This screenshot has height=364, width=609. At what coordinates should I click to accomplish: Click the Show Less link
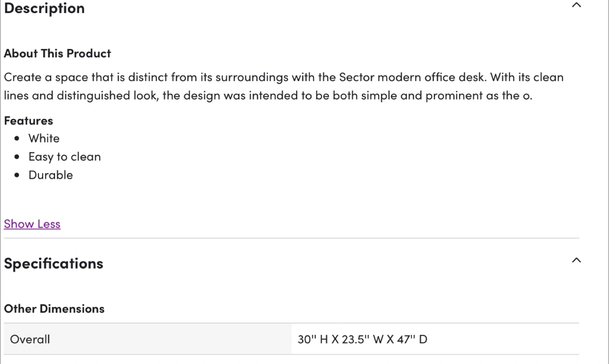click(32, 224)
